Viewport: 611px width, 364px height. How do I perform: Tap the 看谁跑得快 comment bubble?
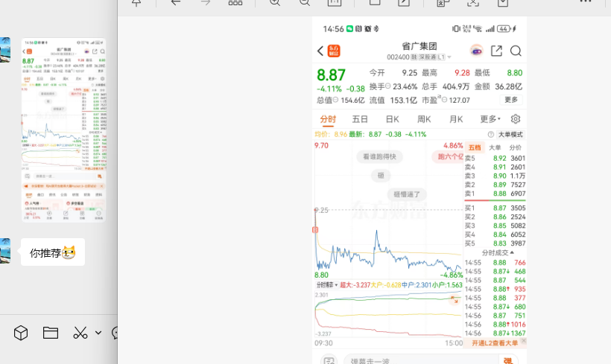click(x=379, y=156)
